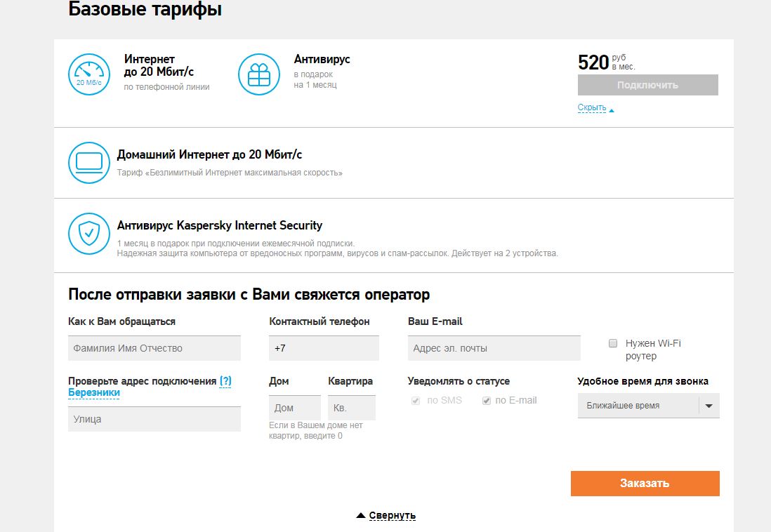Image resolution: width=771 pixels, height=532 pixels.
Task: Hide tariff details via Скрыть link
Action: click(x=591, y=107)
